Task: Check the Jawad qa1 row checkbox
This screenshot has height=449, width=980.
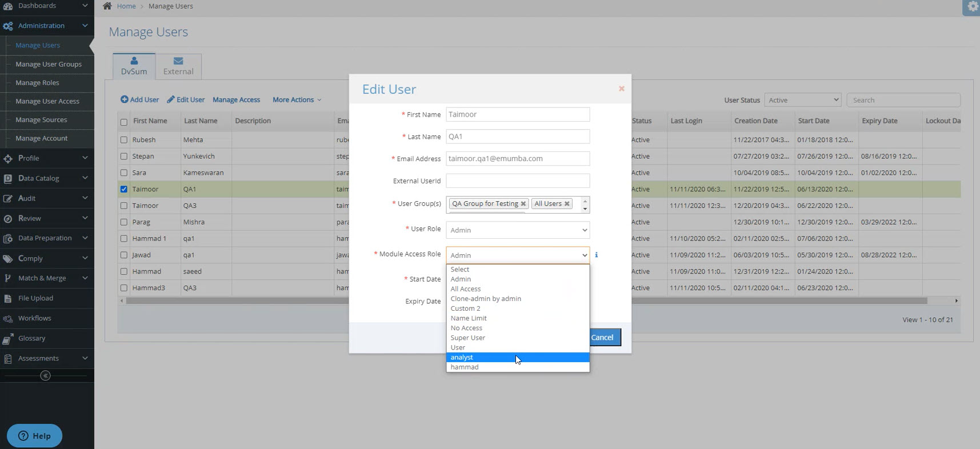Action: pyautogui.click(x=124, y=255)
